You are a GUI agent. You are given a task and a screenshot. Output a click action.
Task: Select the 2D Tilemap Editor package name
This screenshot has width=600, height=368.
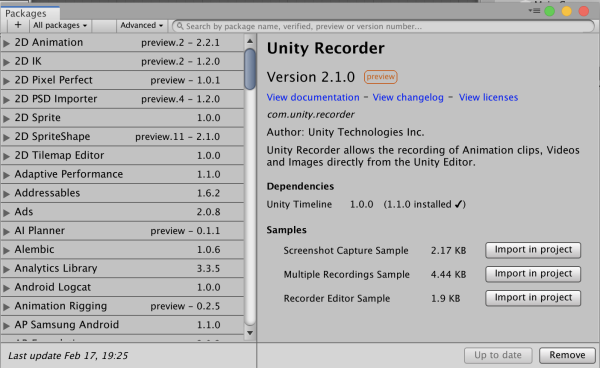tap(59, 155)
